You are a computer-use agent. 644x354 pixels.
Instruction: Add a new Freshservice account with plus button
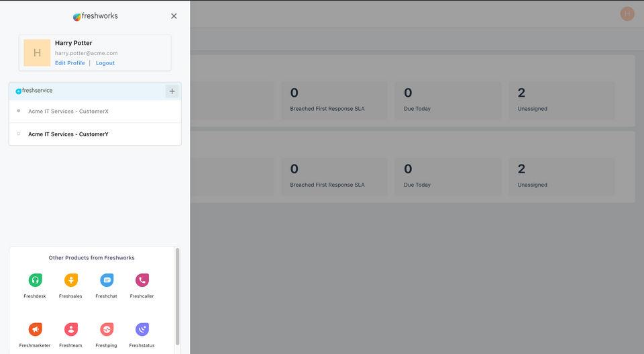pos(172,91)
